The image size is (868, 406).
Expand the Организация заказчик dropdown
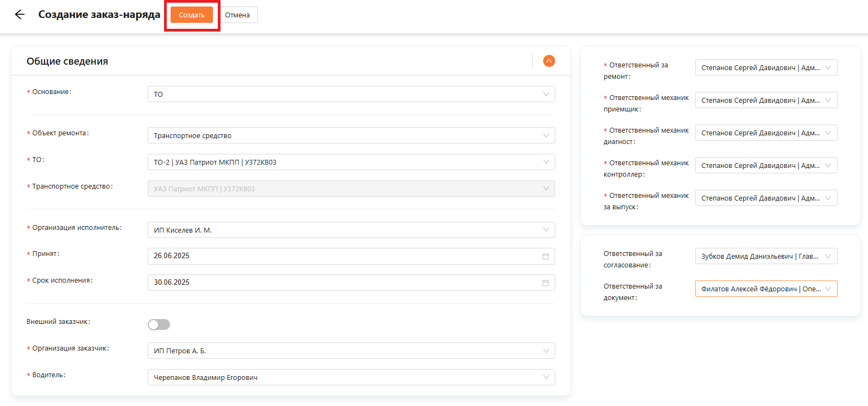tap(350, 351)
